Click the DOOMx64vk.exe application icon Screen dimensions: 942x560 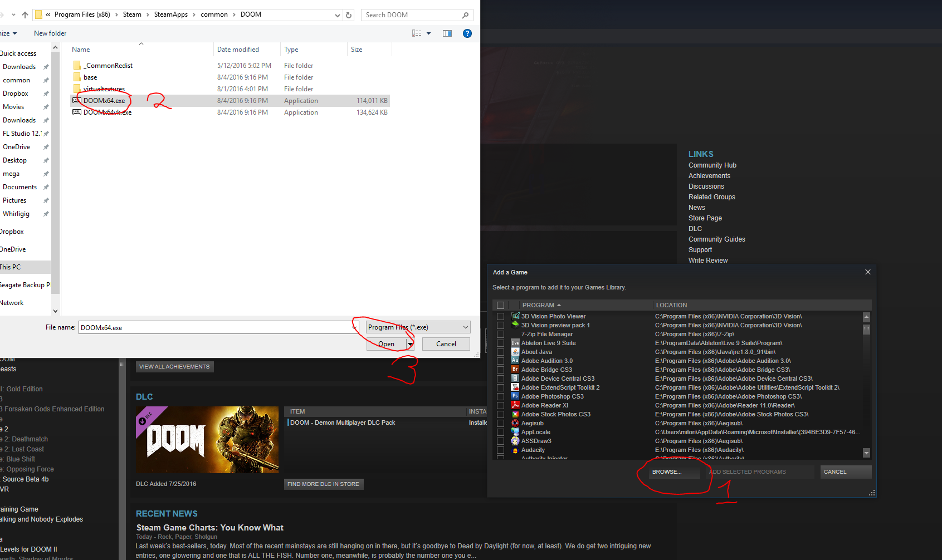coord(77,112)
